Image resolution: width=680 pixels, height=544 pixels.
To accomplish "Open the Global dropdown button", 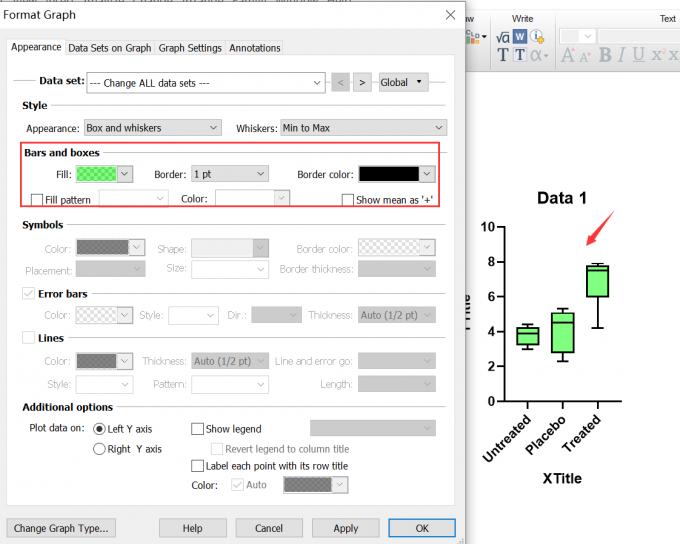I will pyautogui.click(x=404, y=82).
